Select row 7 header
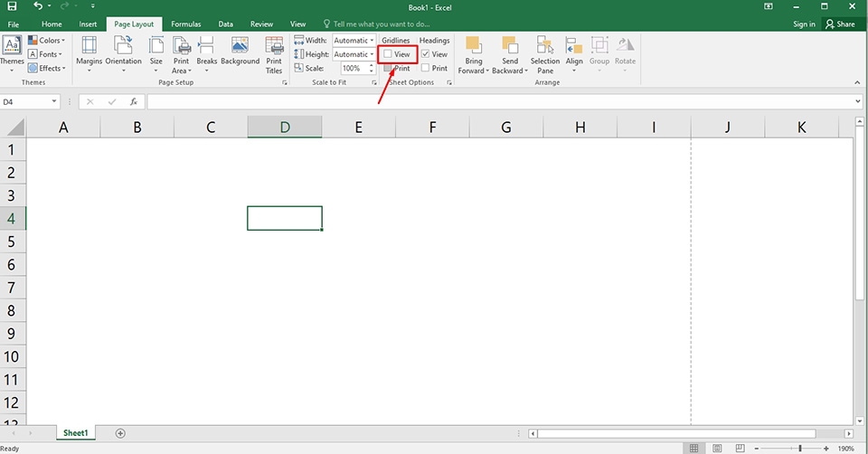868x454 pixels. point(12,288)
